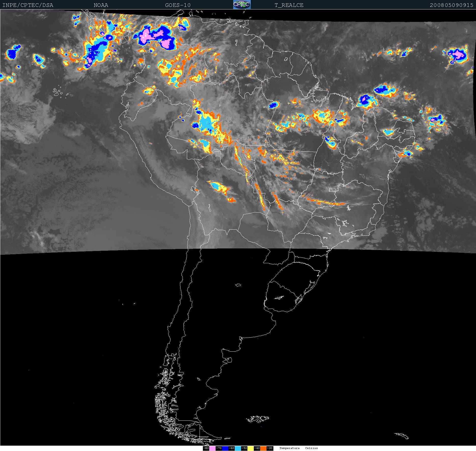Click the light blue legend swatch
Viewport: 476px width, 451px height.
[238, 448]
